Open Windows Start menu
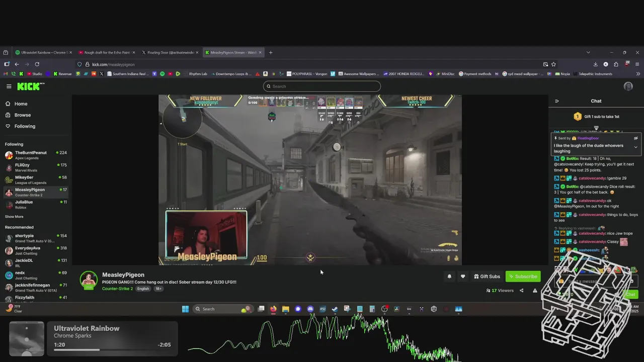This screenshot has width=644, height=362. coord(185,309)
